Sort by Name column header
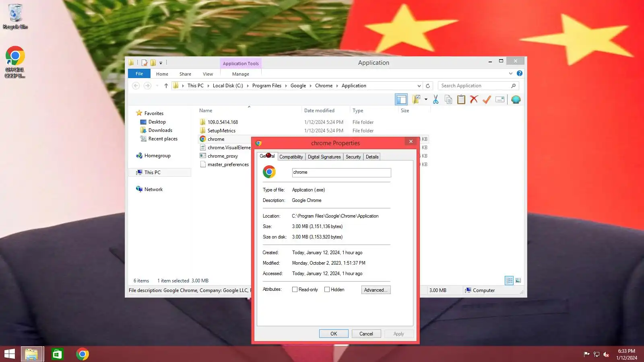The image size is (644, 362). pyautogui.click(x=206, y=111)
